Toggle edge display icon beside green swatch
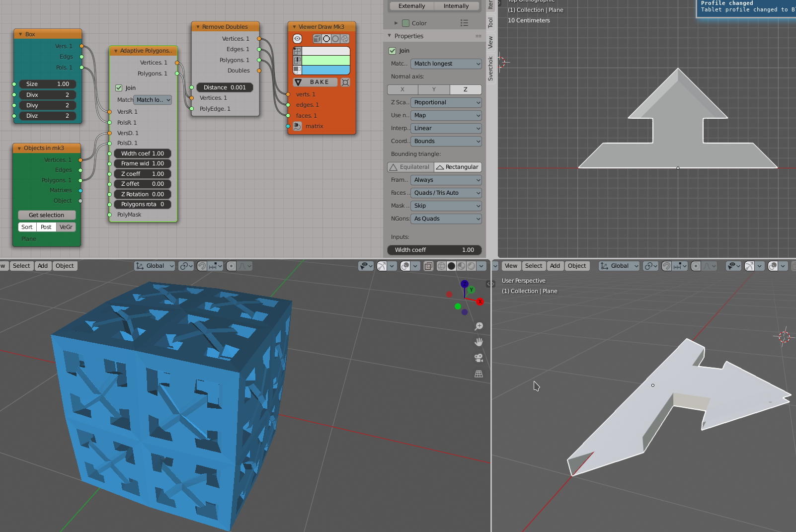The width and height of the screenshot is (796, 532). click(297, 60)
